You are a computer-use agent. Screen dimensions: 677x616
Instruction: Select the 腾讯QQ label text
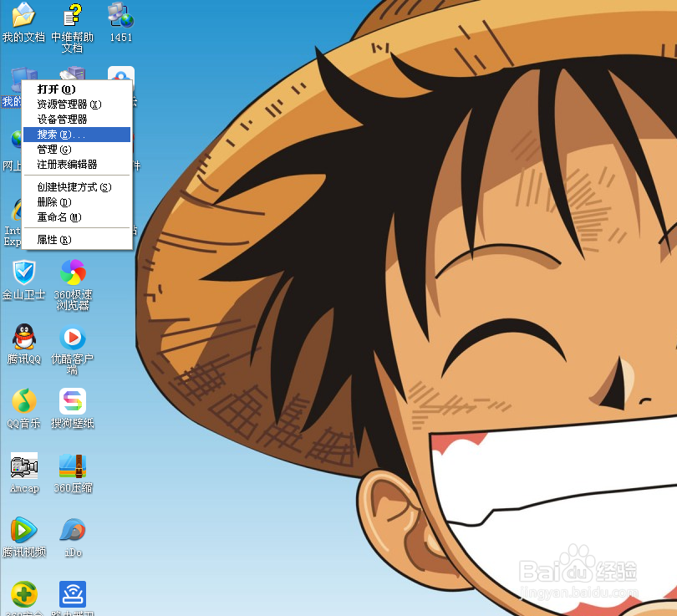coord(23,359)
